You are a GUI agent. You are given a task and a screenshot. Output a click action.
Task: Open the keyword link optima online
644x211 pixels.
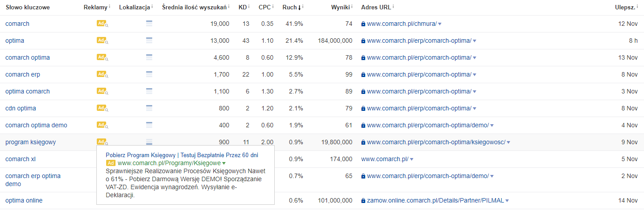click(x=24, y=200)
